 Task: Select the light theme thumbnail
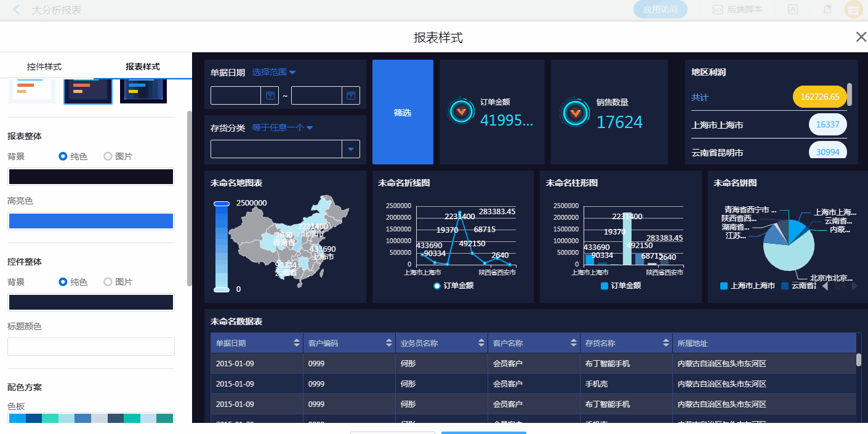31,90
